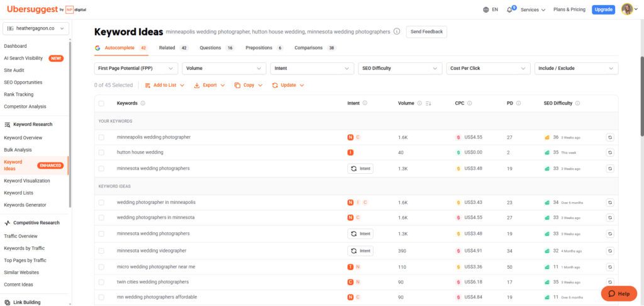This screenshot has height=306, width=644.
Task: Open the Export dropdown menu
Action: click(x=209, y=85)
